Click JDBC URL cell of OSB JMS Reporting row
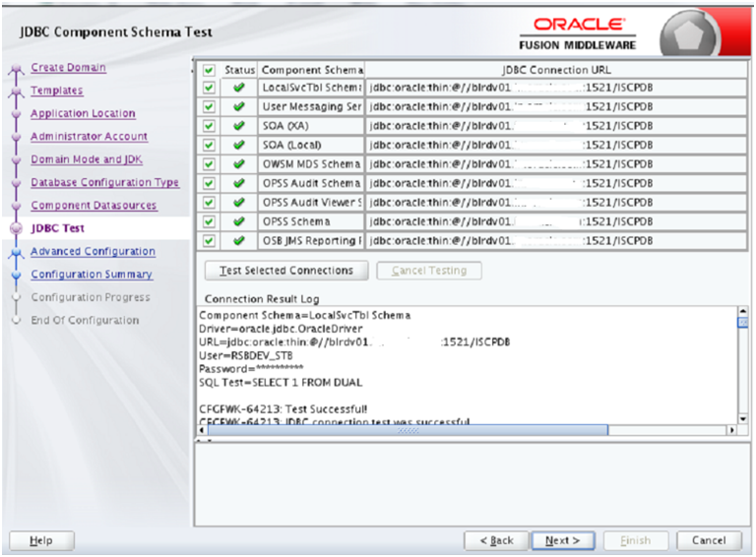This screenshot has width=756, height=557. [x=556, y=240]
